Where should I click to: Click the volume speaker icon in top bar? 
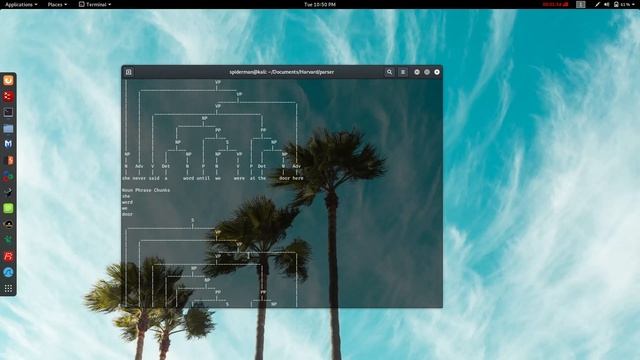tap(607, 4)
